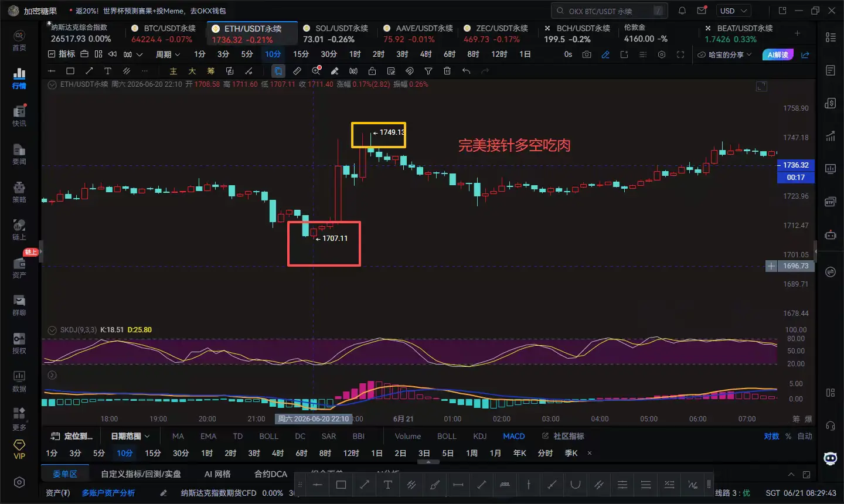The height and width of the screenshot is (504, 844).
Task: Switch to the ZEC/USDT永续 tab
Action: point(496,33)
